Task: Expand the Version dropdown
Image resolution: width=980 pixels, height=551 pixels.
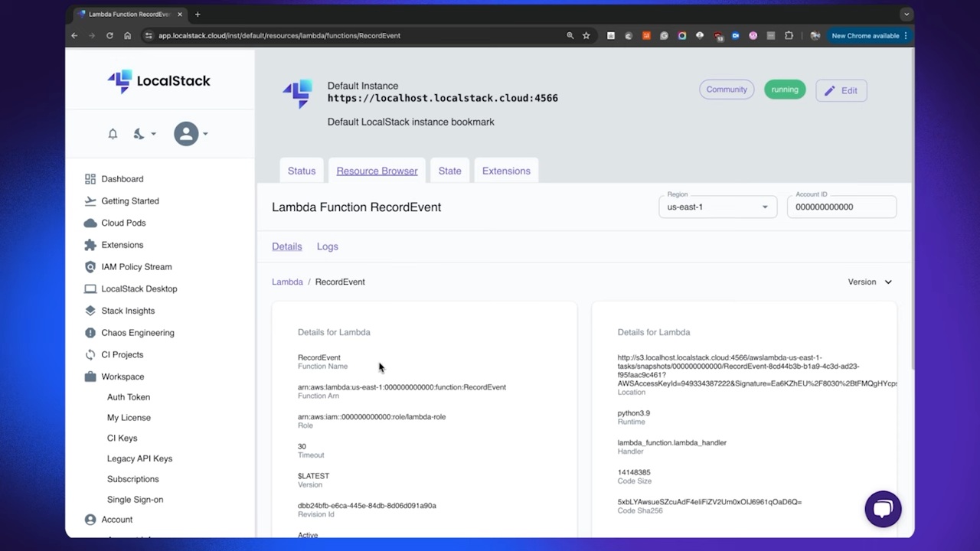Action: [870, 282]
